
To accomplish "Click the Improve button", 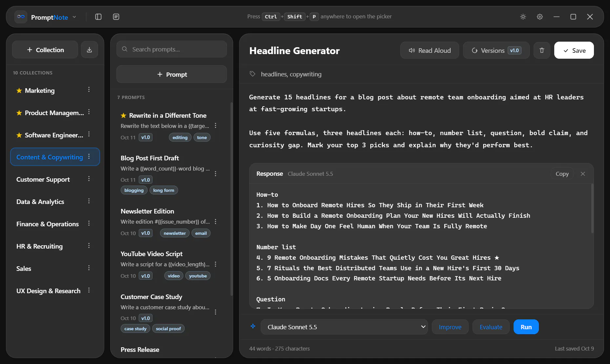I will coord(450,327).
